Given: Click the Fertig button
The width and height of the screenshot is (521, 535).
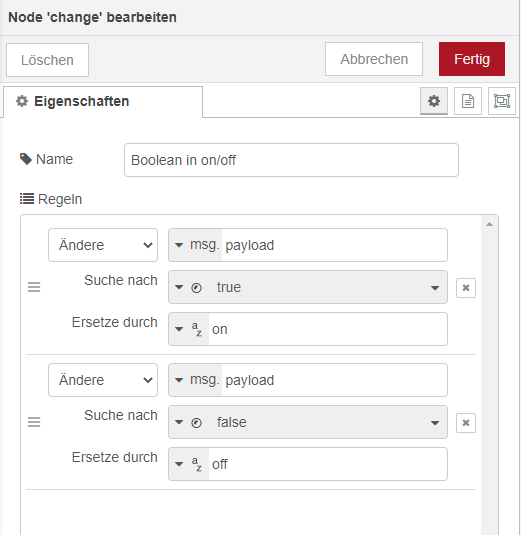Looking at the screenshot, I should [x=472, y=59].
